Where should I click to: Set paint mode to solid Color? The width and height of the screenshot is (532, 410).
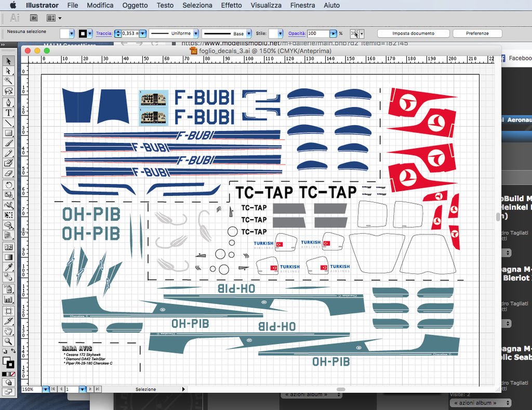(x=4, y=374)
